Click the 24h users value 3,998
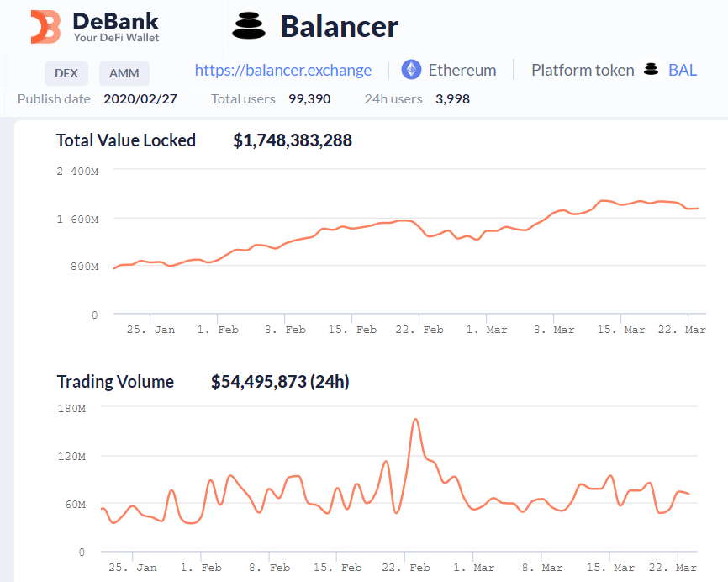This screenshot has height=582, width=728. point(452,99)
